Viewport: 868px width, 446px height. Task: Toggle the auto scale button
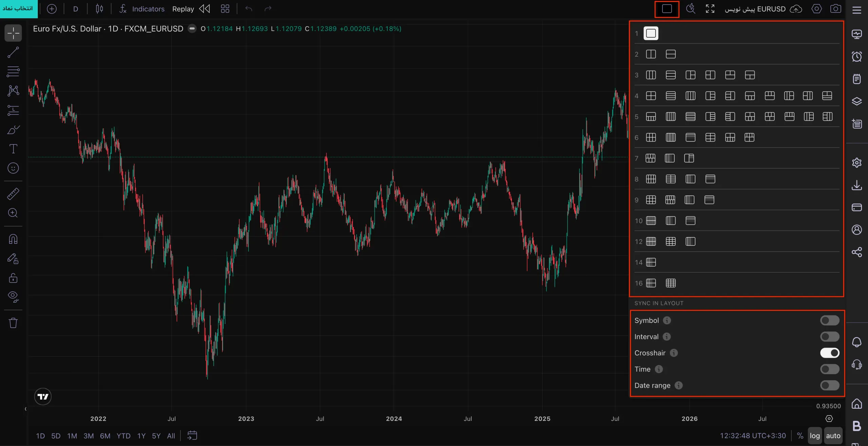pyautogui.click(x=833, y=436)
